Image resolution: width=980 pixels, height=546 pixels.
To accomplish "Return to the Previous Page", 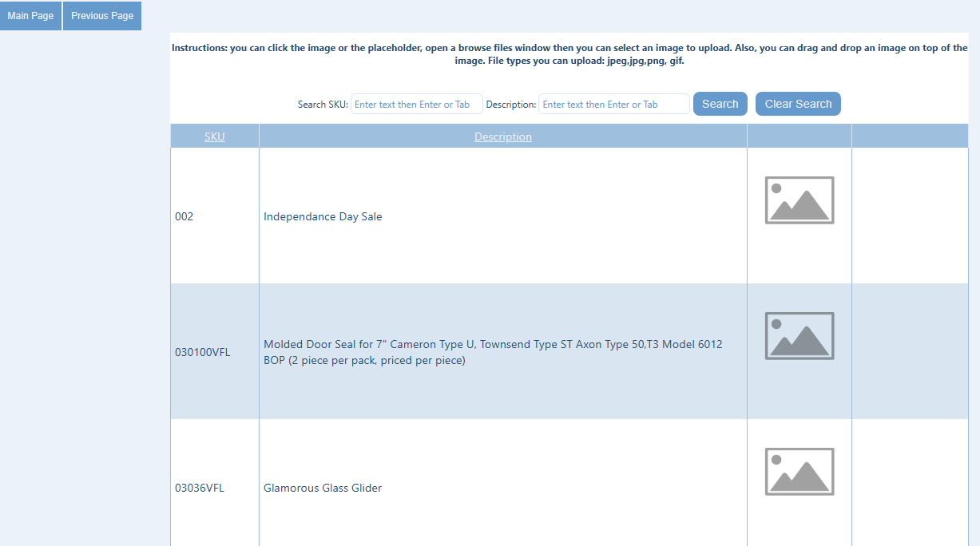I will click(x=102, y=16).
